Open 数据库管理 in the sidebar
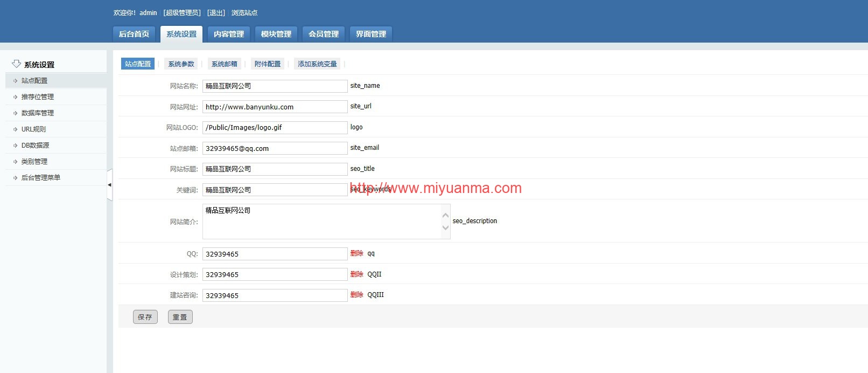Image resolution: width=868 pixels, height=373 pixels. (56, 113)
